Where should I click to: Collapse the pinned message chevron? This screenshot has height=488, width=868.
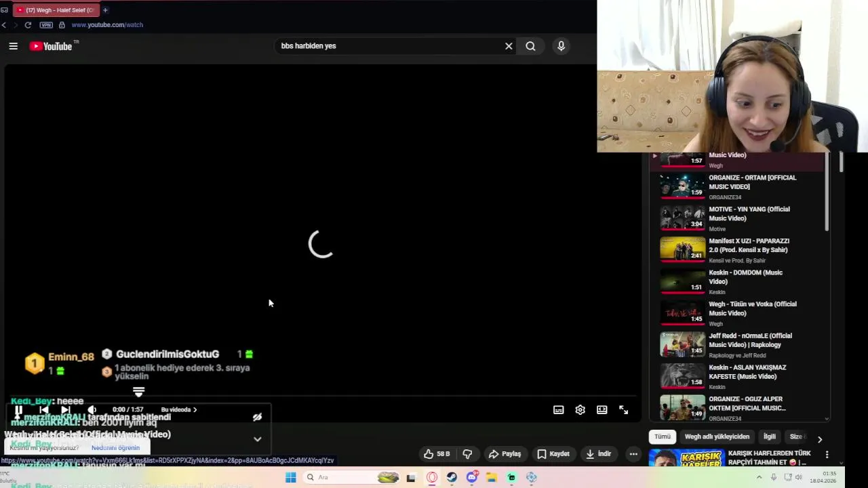pos(257,439)
